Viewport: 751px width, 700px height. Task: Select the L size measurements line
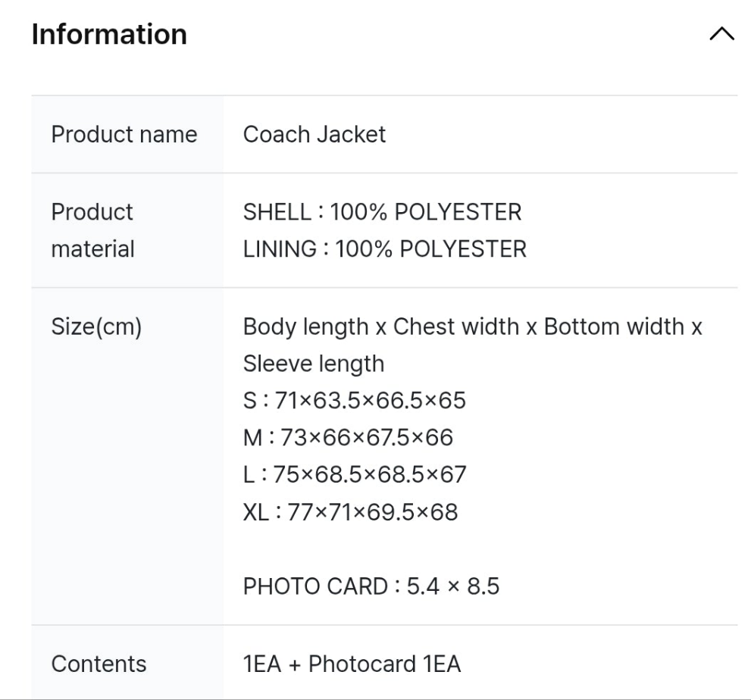[355, 474]
